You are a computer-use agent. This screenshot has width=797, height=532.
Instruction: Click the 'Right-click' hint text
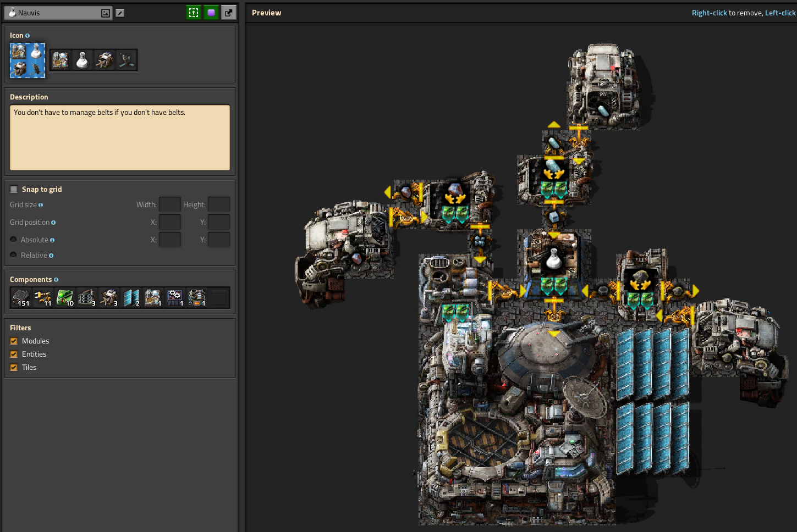coord(709,13)
